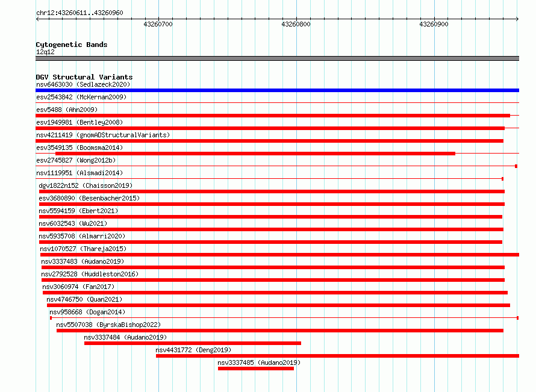Open nsv5935708 (Almarri2020) variant
Viewport: 536px width, 392px height.
(82, 236)
